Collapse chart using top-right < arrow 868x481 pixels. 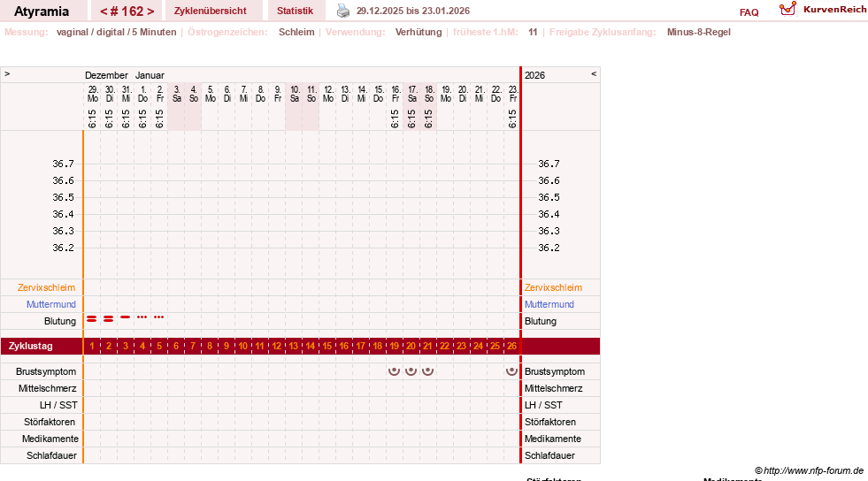tap(594, 73)
